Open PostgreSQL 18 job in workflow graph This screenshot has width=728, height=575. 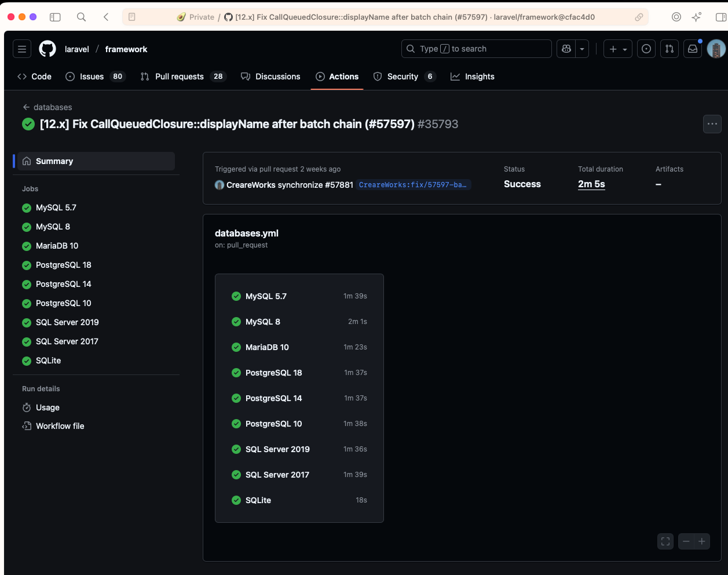(x=299, y=373)
